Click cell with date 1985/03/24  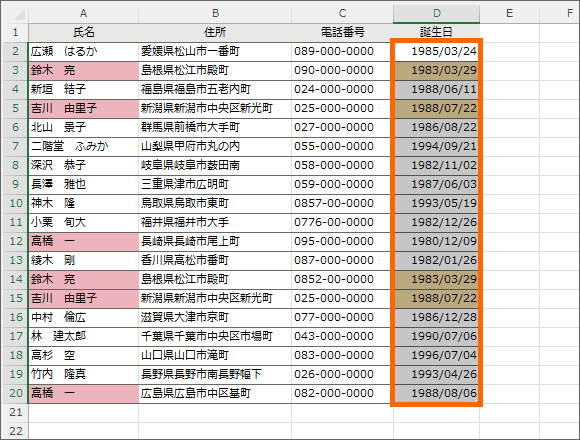click(x=436, y=51)
